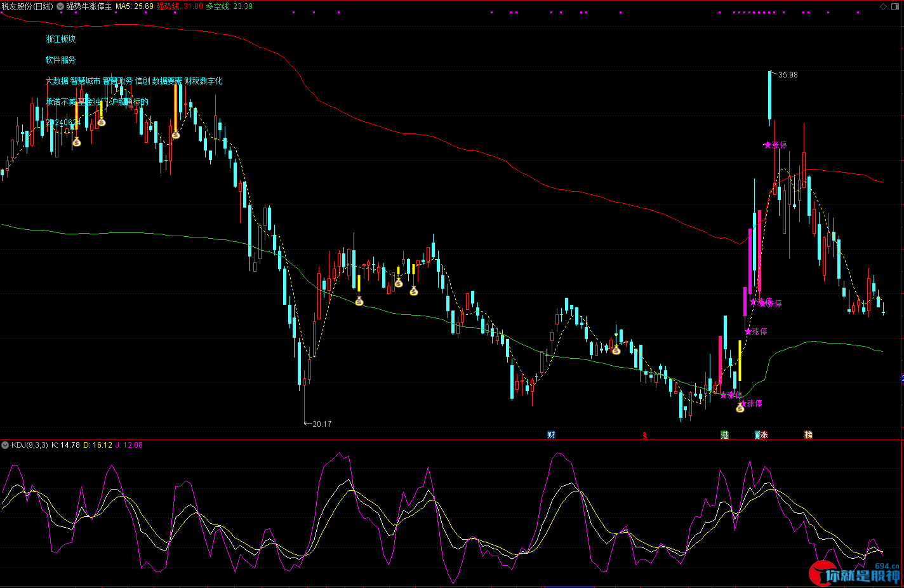Click the KDJ K: 14.78 value
Image resolution: width=904 pixels, height=588 pixels.
65,445
